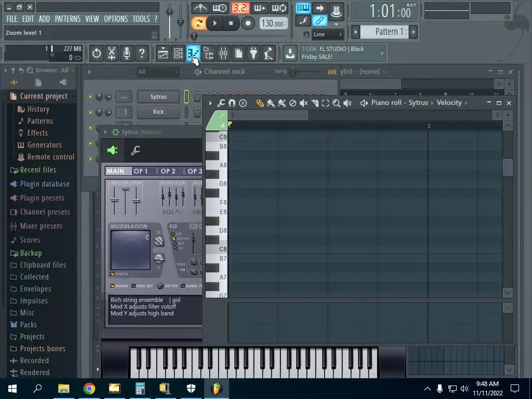Click the record button
The width and height of the screenshot is (532, 399).
coord(248,23)
